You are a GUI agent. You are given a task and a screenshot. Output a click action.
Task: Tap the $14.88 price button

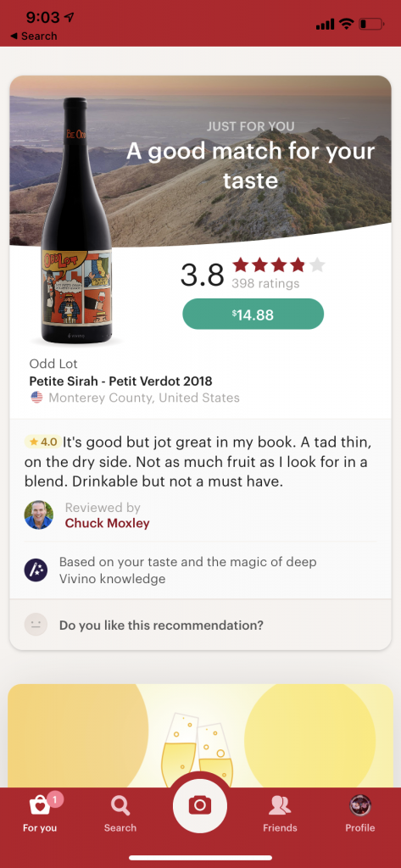coord(253,314)
